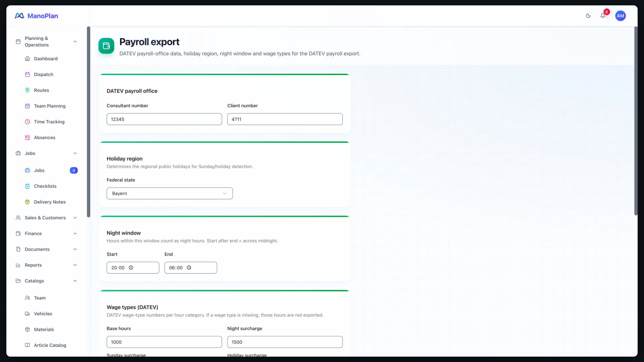The height and width of the screenshot is (362, 644).
Task: Click the sidebar scrollbar
Action: point(89,122)
